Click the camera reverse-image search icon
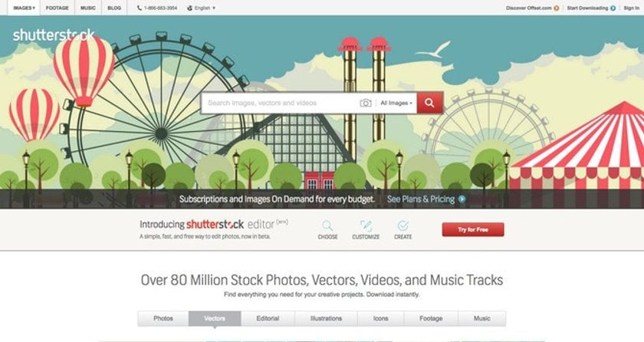This screenshot has height=342, width=644. tap(366, 103)
